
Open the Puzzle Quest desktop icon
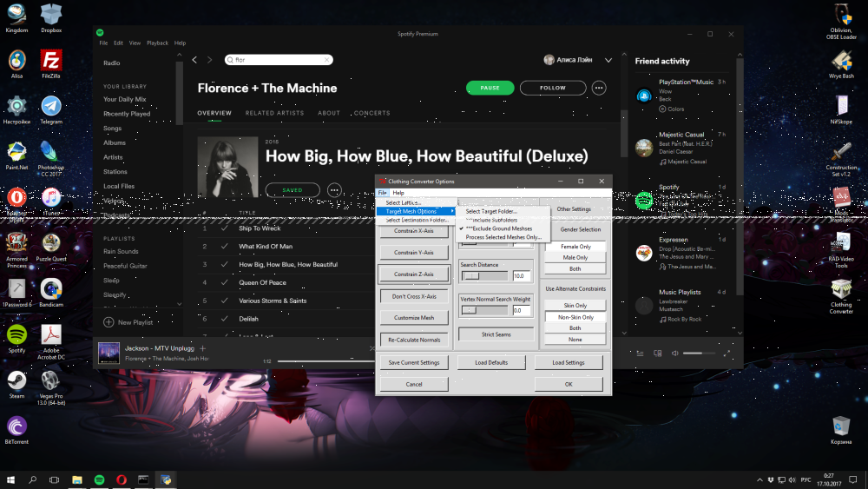51,247
